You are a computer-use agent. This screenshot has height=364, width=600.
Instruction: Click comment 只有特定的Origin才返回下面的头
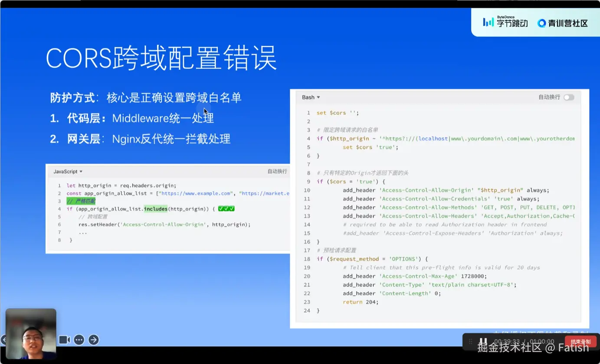click(x=362, y=173)
